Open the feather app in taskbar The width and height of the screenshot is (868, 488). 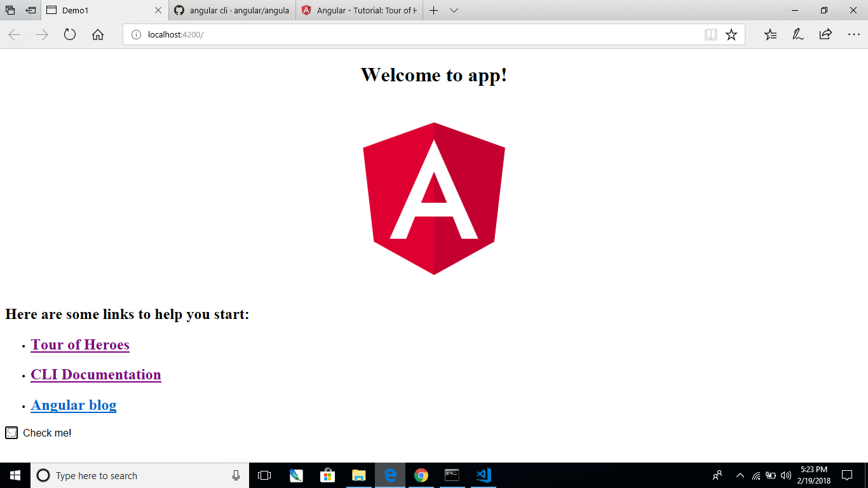coord(296,475)
